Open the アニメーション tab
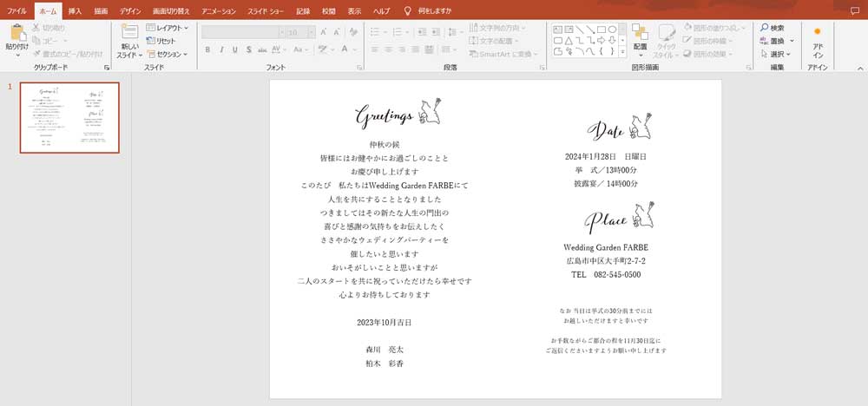This screenshot has width=868, height=406. tap(218, 10)
